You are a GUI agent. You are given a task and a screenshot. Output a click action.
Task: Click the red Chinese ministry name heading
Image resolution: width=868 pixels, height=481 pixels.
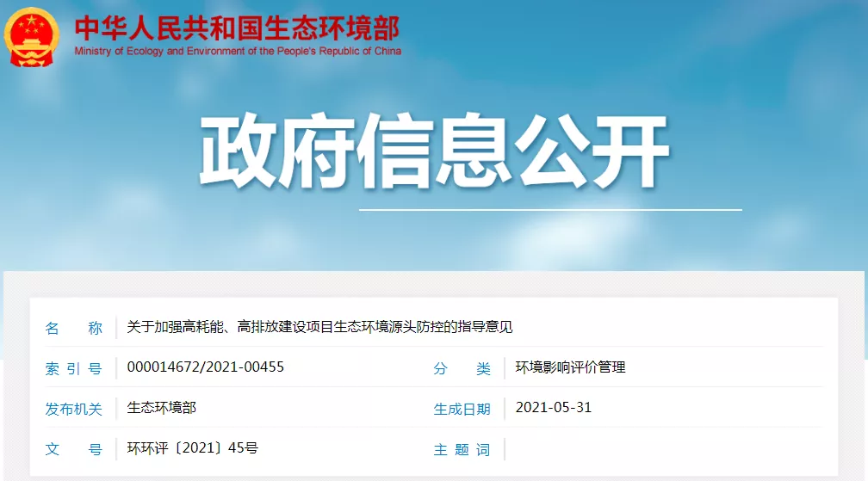point(237,28)
